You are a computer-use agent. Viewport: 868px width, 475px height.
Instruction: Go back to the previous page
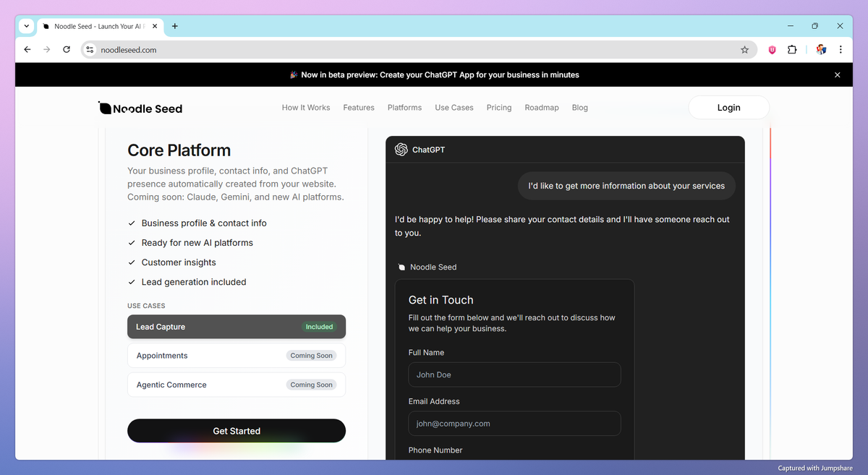27,50
